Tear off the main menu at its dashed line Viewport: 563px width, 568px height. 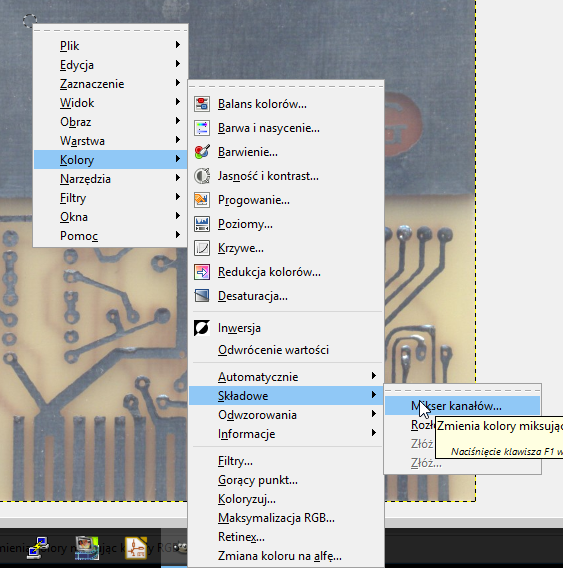tap(110, 30)
